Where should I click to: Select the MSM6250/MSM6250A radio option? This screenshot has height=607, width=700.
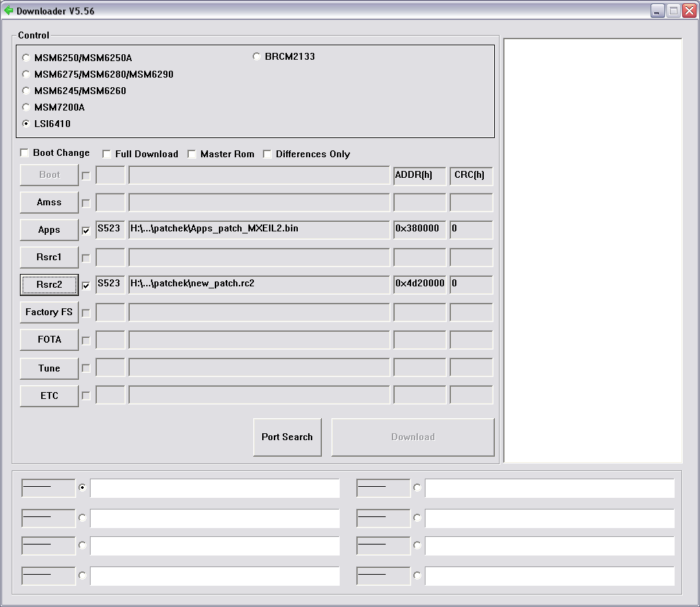pyautogui.click(x=26, y=58)
